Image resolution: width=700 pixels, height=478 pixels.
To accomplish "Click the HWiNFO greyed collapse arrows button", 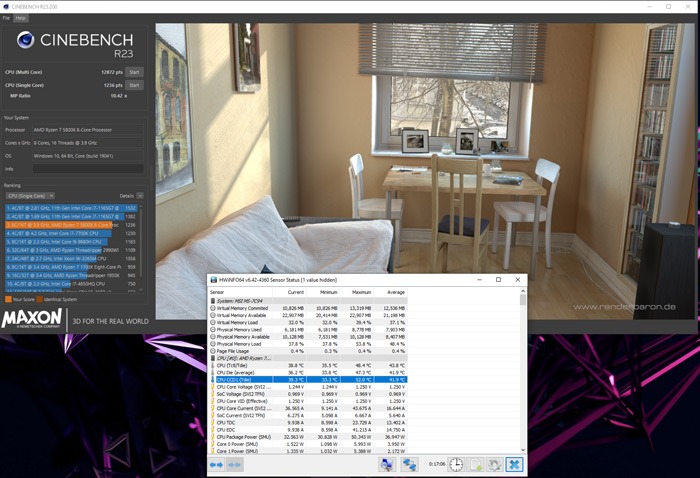I will (234, 465).
